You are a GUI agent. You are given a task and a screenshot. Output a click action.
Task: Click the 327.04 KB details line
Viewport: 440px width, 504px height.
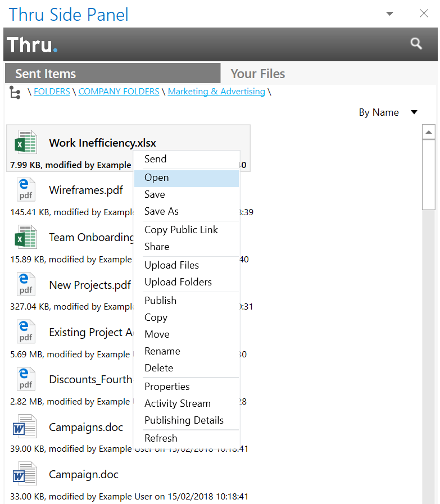pos(71,307)
